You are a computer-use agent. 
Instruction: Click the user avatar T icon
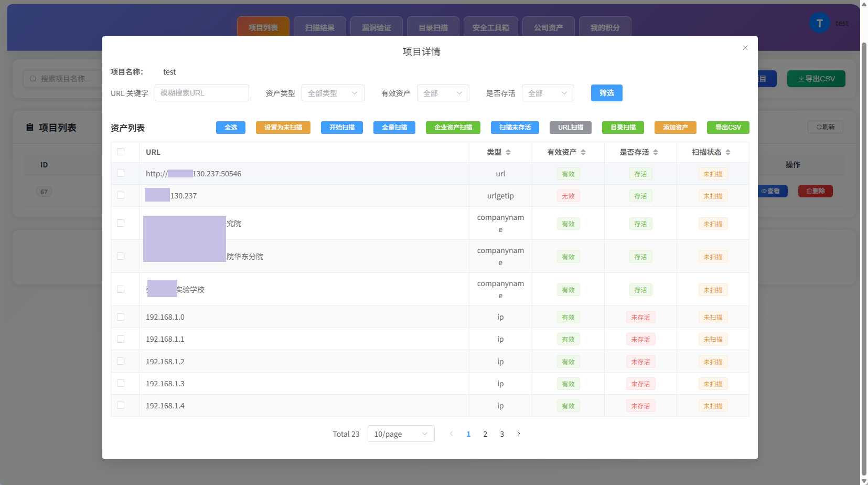(x=819, y=23)
